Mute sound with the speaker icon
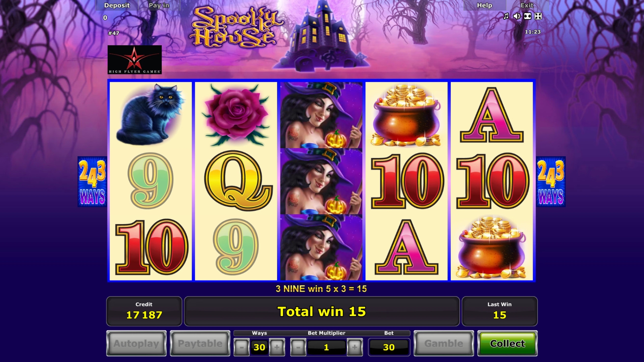The height and width of the screenshot is (362, 644). (517, 16)
